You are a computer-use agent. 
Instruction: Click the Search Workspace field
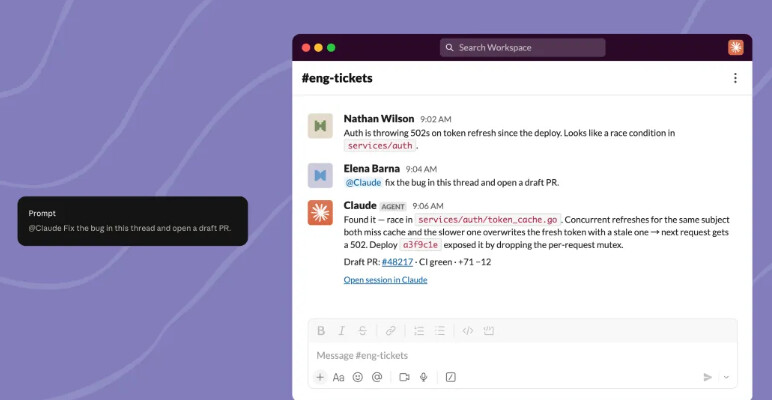[522, 48]
